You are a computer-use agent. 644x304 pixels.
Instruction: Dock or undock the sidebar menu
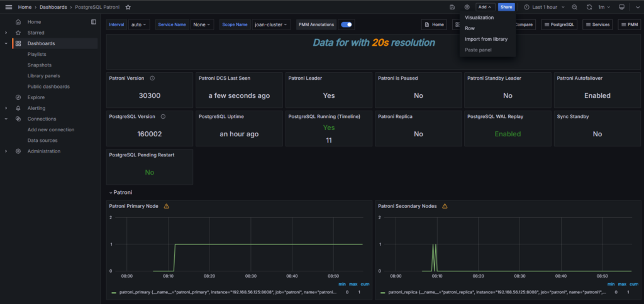(x=94, y=22)
